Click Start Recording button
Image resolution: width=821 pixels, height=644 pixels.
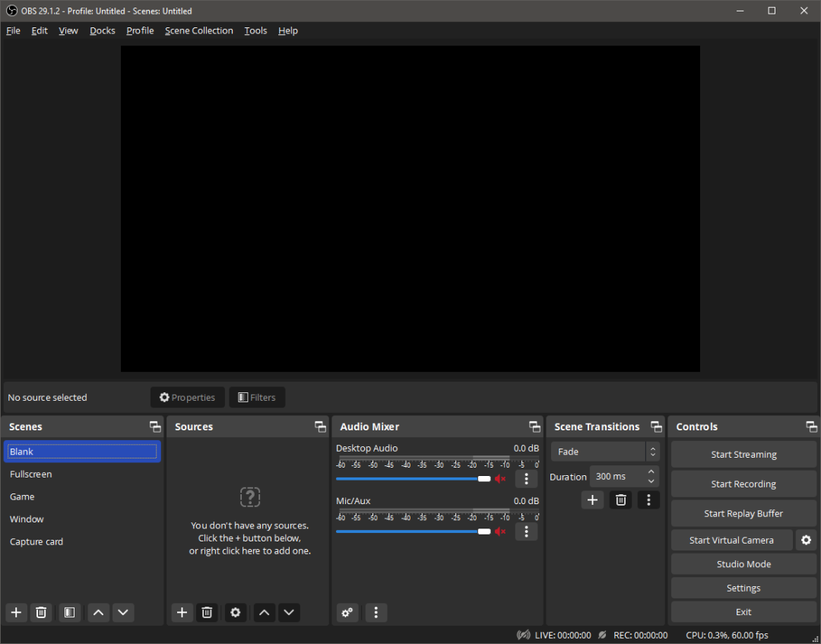743,484
